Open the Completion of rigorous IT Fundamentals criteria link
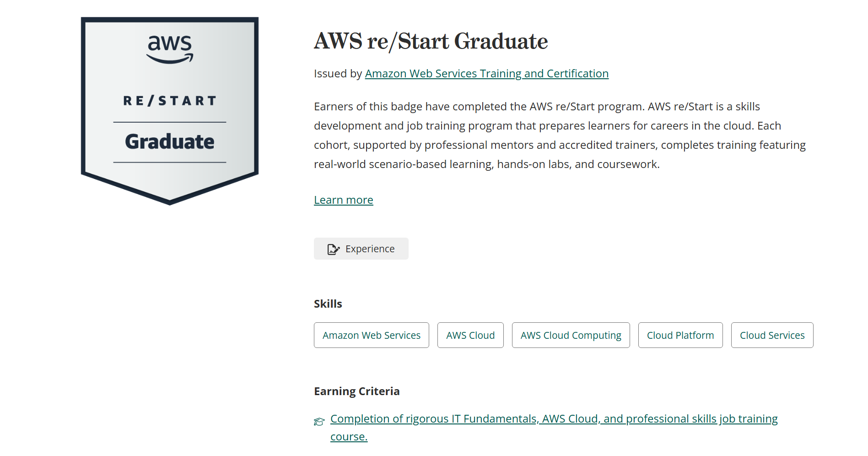The height and width of the screenshot is (456, 868). pyautogui.click(x=554, y=419)
